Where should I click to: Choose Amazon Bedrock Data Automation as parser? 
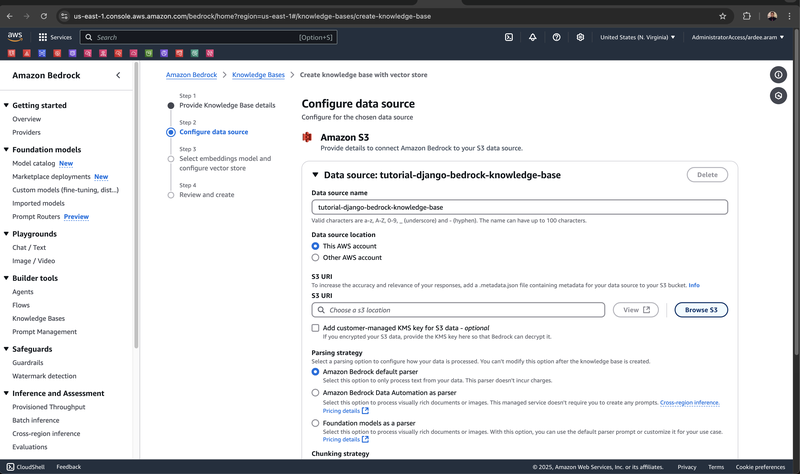315,393
